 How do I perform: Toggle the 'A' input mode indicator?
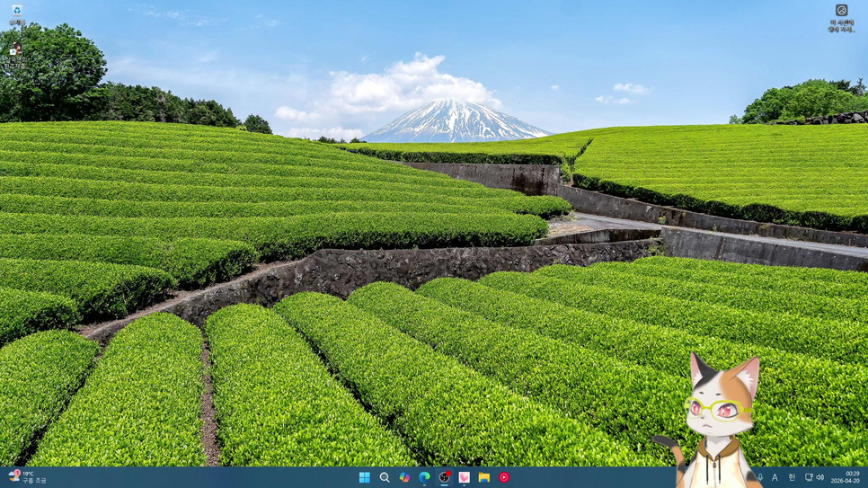tap(775, 477)
